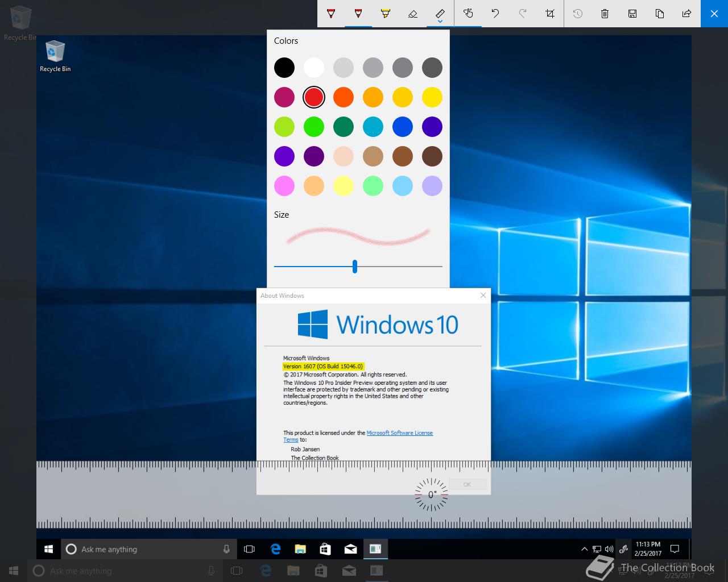This screenshot has width=728, height=582.
Task: Click the ruler's 0° angle dial
Action: (x=431, y=494)
